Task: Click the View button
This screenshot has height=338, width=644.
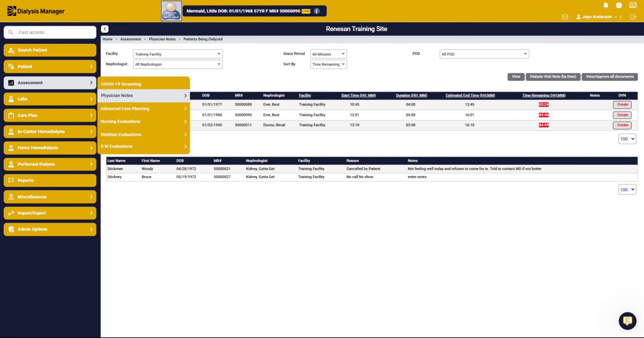Action: coord(516,77)
